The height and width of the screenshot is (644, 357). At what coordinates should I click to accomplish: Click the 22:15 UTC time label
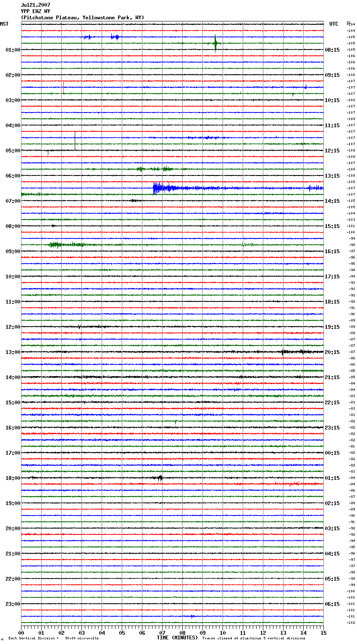[x=332, y=403]
